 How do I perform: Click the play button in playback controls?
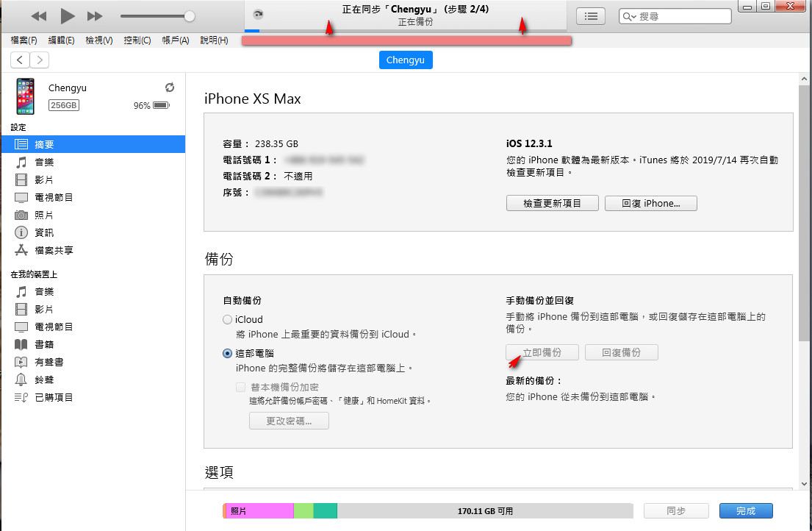(67, 15)
